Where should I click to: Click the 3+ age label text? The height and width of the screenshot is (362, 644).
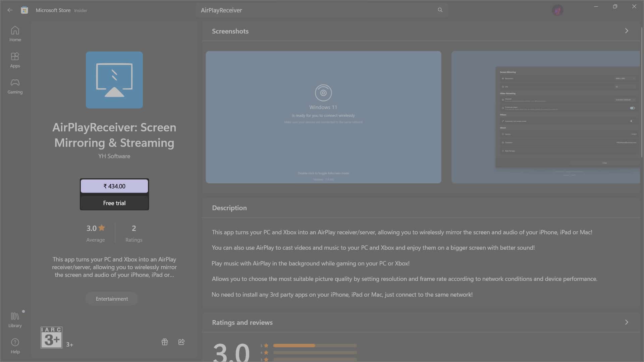click(70, 345)
